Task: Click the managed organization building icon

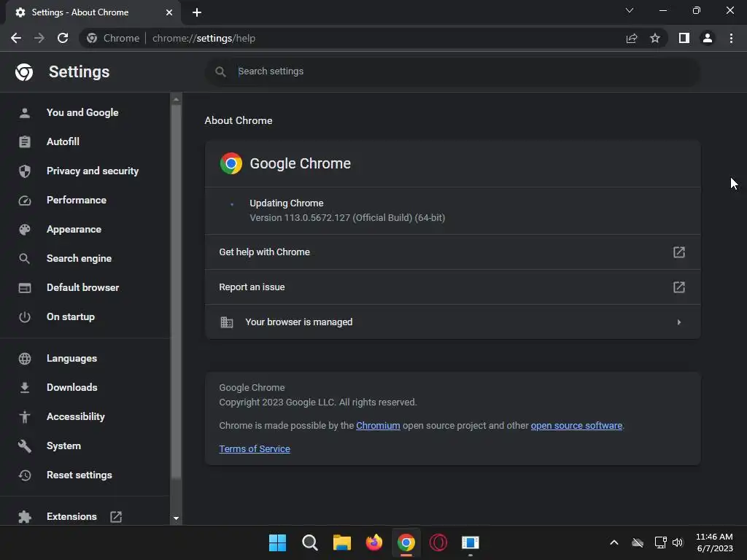Action: click(227, 322)
